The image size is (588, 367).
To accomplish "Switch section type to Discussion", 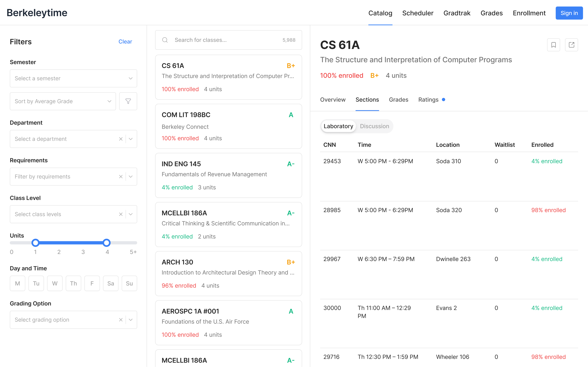I will [x=374, y=126].
